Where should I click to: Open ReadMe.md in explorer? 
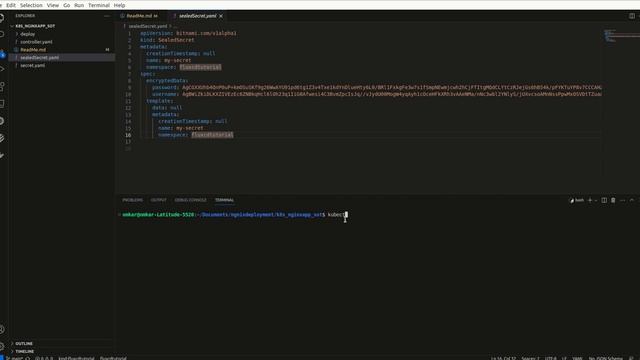point(33,49)
